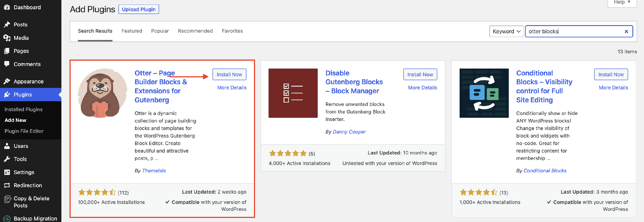The height and width of the screenshot is (222, 644).
Task: Open the Keyword search type dropdown
Action: [506, 32]
